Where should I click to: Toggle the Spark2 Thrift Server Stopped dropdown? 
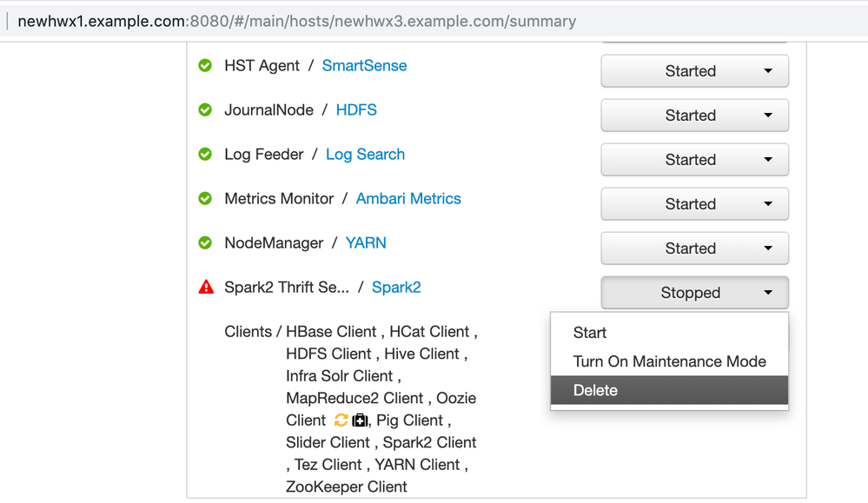coord(694,293)
